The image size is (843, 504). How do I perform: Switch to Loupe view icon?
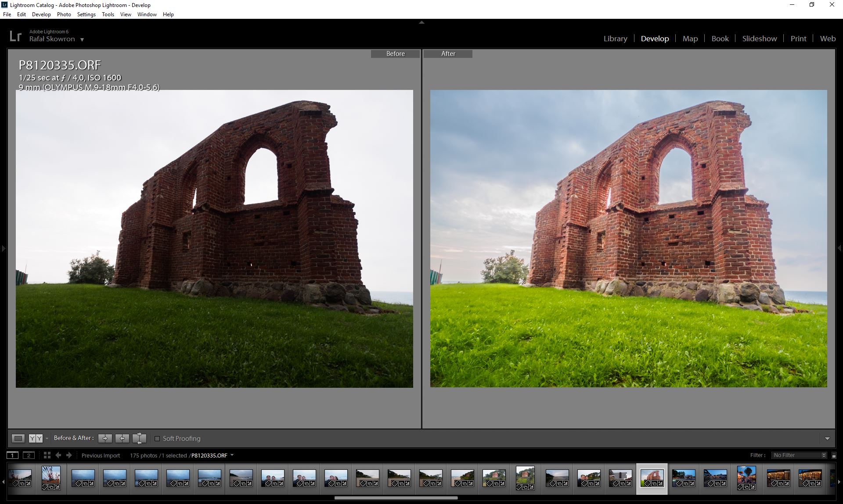coord(18,438)
